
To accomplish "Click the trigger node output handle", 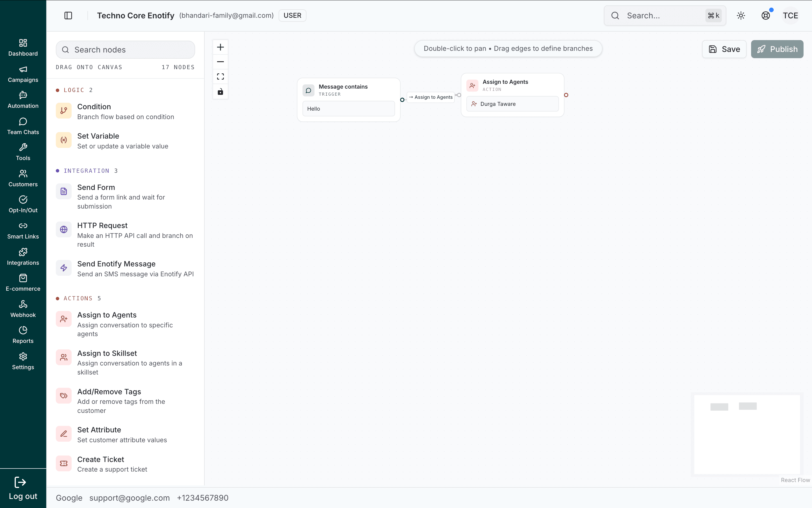I will pos(402,100).
